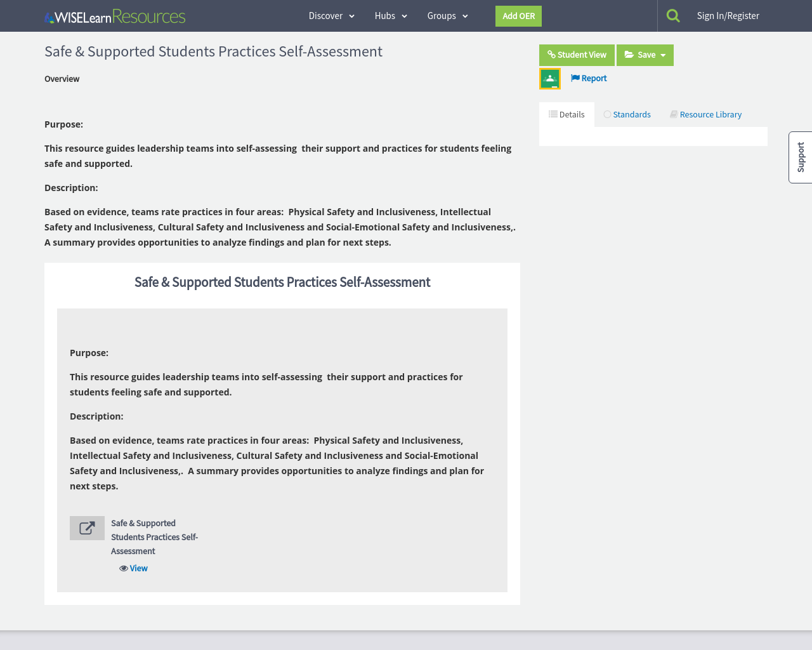This screenshot has width=812, height=650.
Task: Click the WISELearn Resources logo
Action: coord(114,16)
